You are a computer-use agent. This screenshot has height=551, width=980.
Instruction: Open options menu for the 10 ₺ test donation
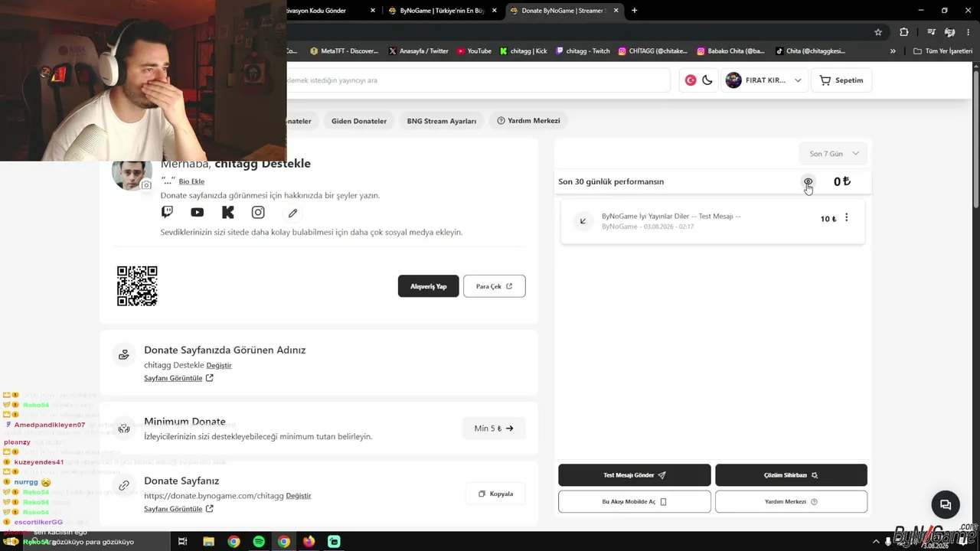pos(846,218)
